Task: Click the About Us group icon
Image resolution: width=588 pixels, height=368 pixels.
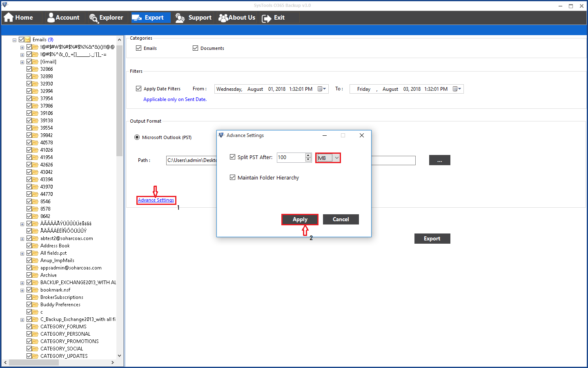Action: coord(223,18)
